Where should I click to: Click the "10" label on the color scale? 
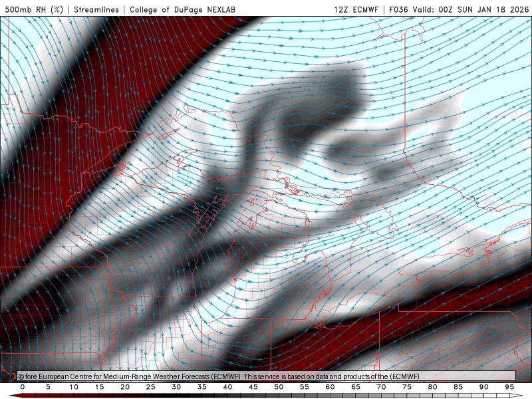[74, 387]
